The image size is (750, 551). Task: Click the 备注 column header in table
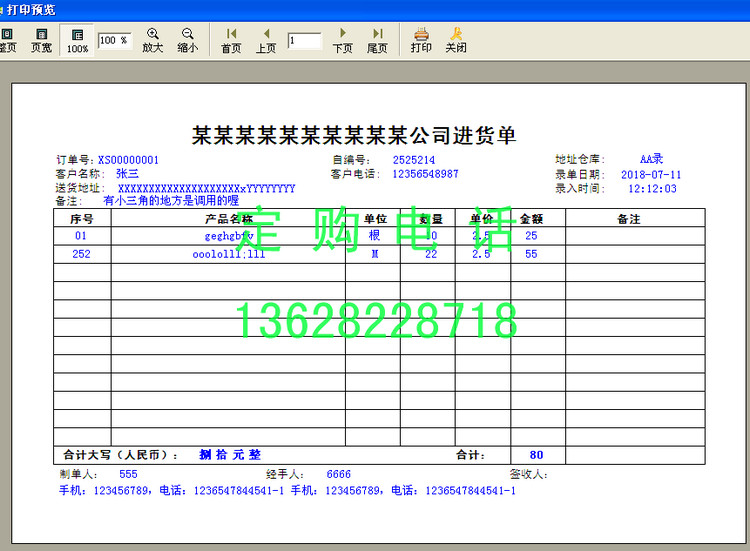tap(629, 219)
